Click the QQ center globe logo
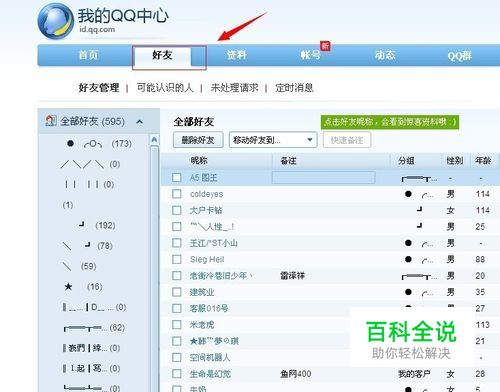Screen dimensions: 500x392 (x=55, y=21)
